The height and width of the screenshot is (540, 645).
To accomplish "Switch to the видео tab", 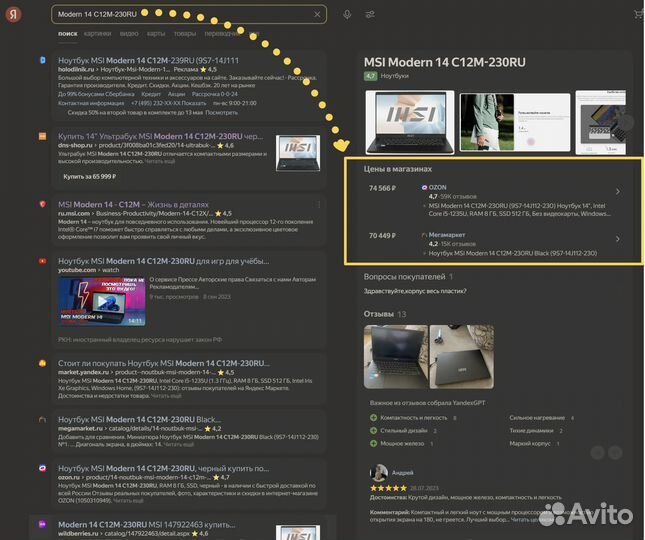I will [x=129, y=34].
